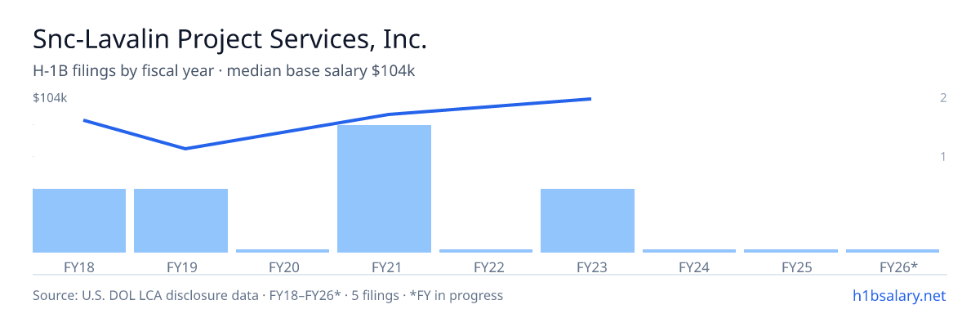Click the tall FY21 filings bar
Viewport: 980px width, 327px height.
click(384, 189)
